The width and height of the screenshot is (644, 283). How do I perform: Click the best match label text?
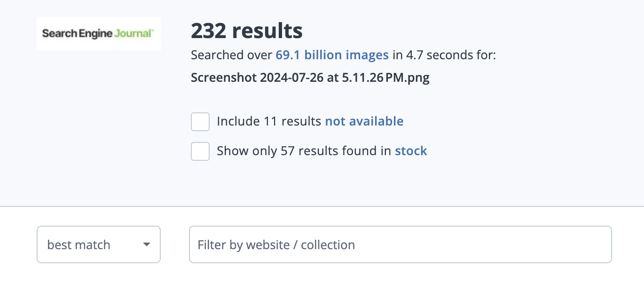pyautogui.click(x=79, y=245)
